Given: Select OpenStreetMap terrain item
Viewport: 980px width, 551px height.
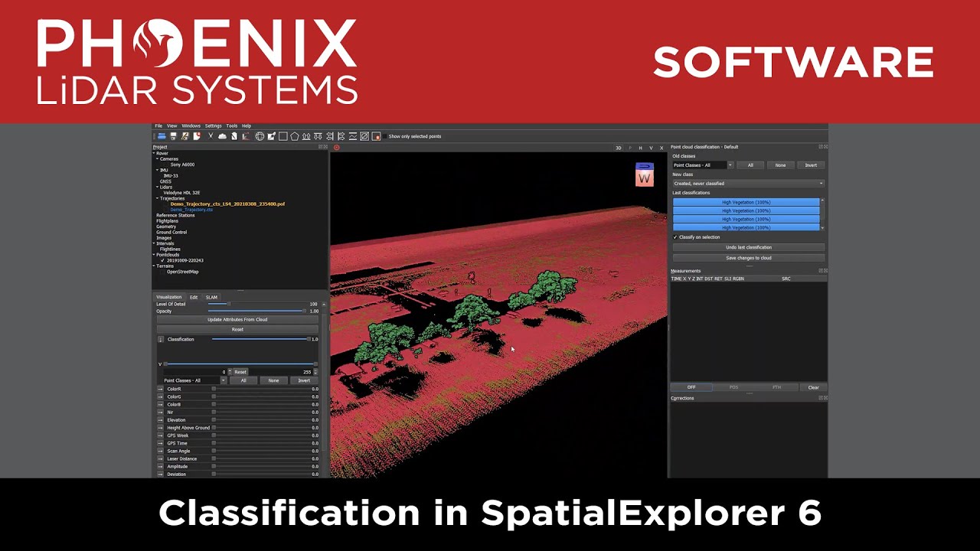Looking at the screenshot, I should click(x=182, y=272).
